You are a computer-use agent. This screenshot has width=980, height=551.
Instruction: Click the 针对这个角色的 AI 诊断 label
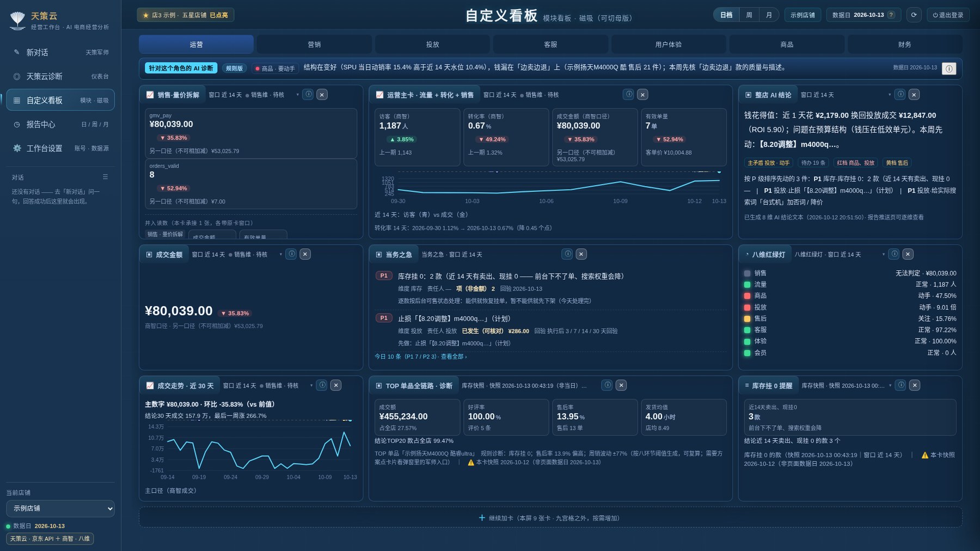pyautogui.click(x=181, y=68)
